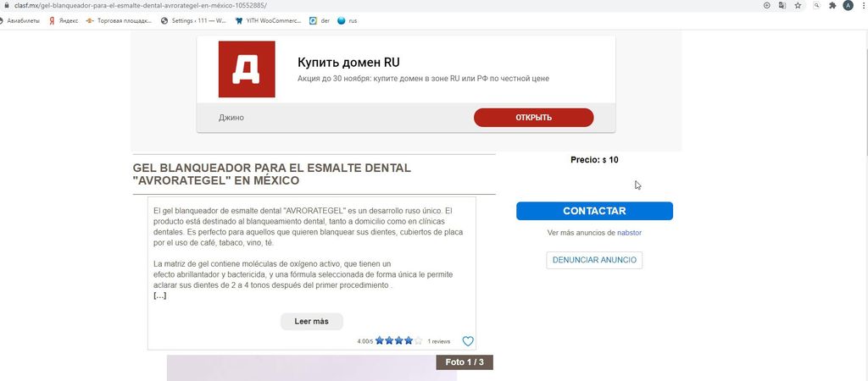Viewport: 868px width, 381px height.
Task: Open the Google Translate page icon
Action: pyautogui.click(x=782, y=6)
